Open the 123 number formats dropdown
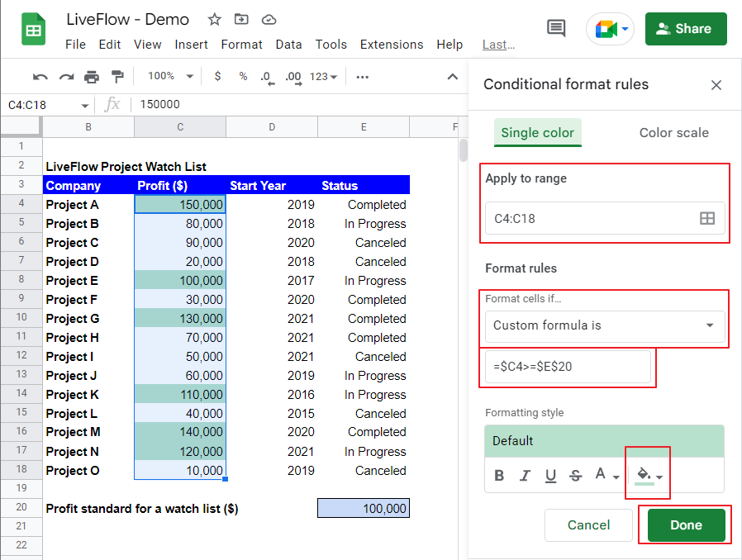 pyautogui.click(x=324, y=77)
